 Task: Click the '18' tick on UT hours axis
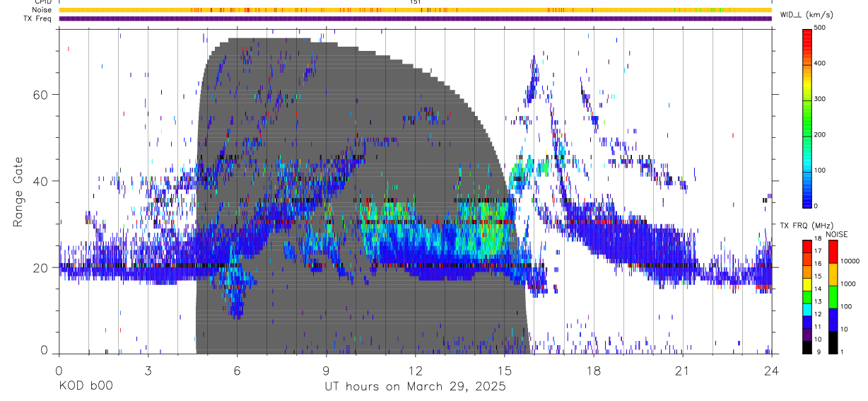pyautogui.click(x=593, y=370)
